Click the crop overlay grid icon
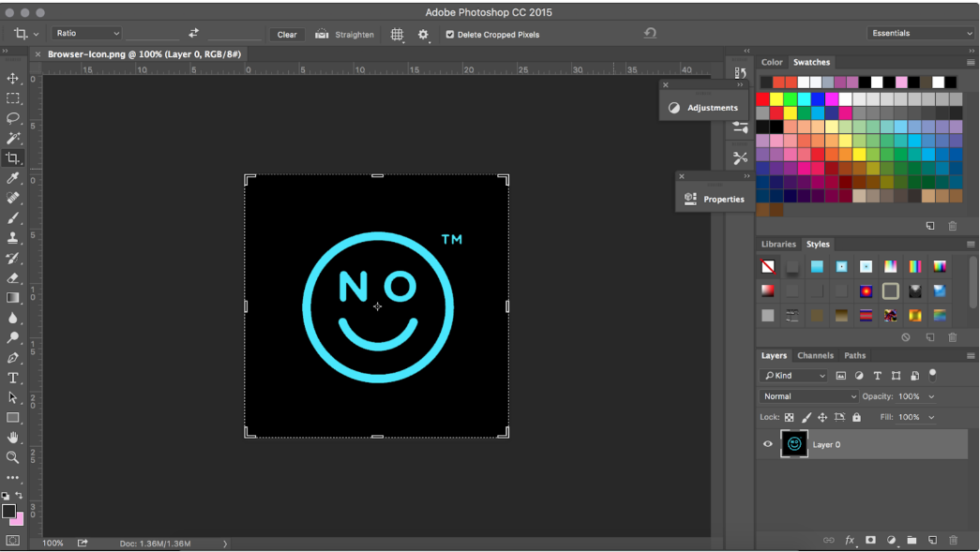The width and height of the screenshot is (980, 552). tap(397, 34)
